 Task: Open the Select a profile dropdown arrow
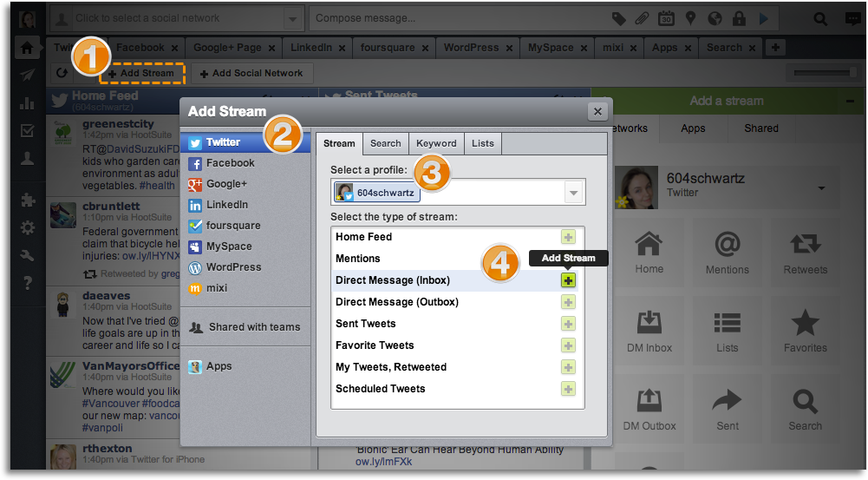click(573, 193)
